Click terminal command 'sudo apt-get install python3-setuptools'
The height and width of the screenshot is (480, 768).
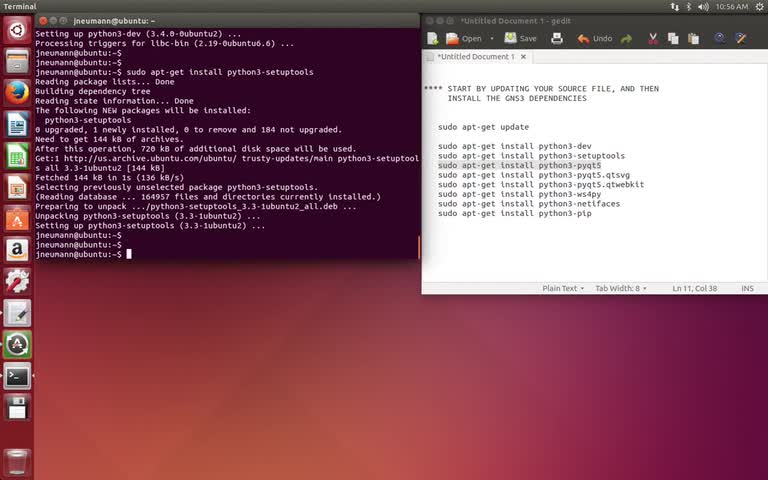(x=220, y=72)
